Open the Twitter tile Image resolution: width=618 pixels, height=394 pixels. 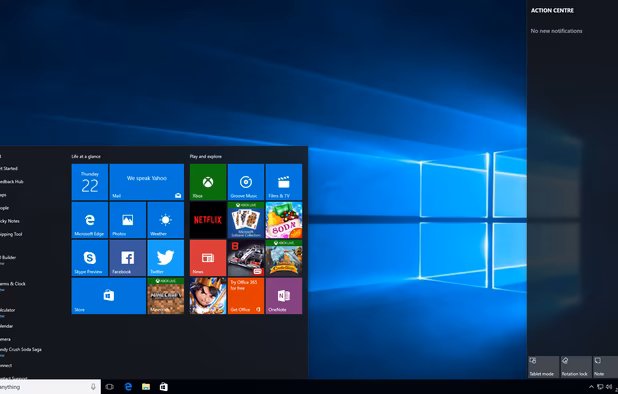pos(166,258)
